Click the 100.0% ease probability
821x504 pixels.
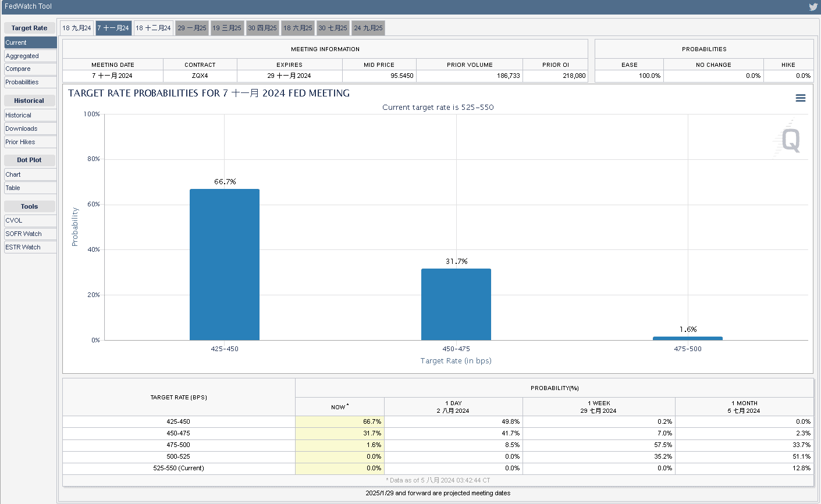pyautogui.click(x=650, y=76)
